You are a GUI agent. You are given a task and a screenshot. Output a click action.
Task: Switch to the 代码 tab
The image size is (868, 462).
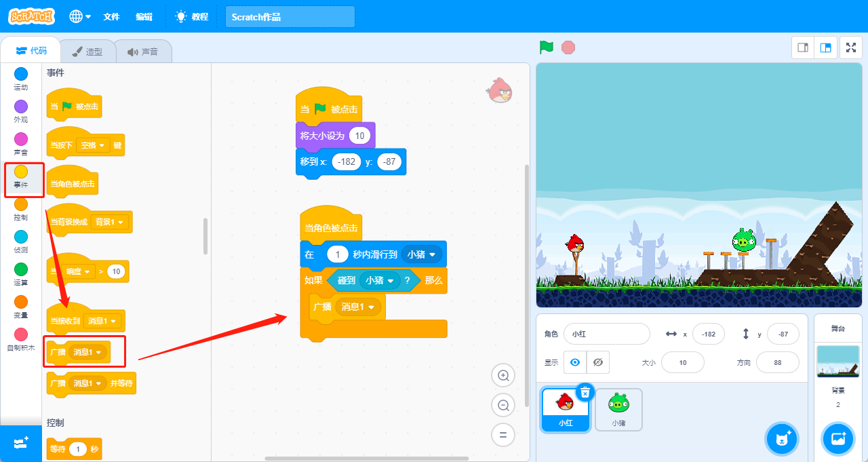tap(31, 51)
